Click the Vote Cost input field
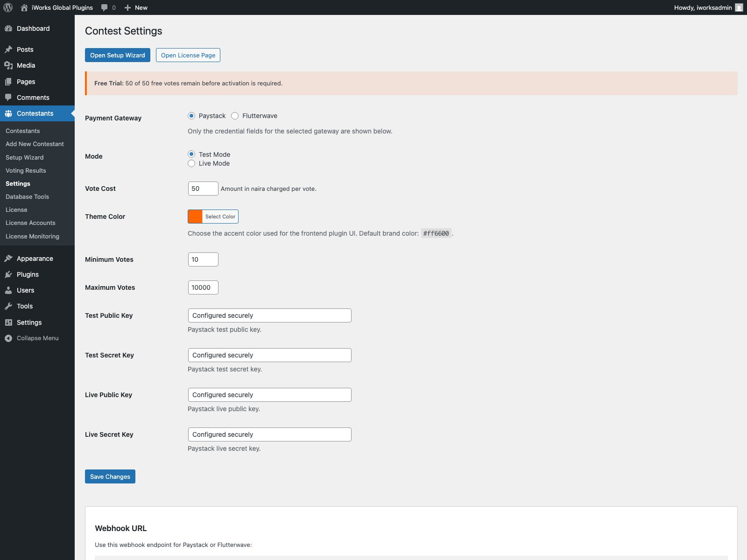The image size is (747, 560). tap(203, 189)
